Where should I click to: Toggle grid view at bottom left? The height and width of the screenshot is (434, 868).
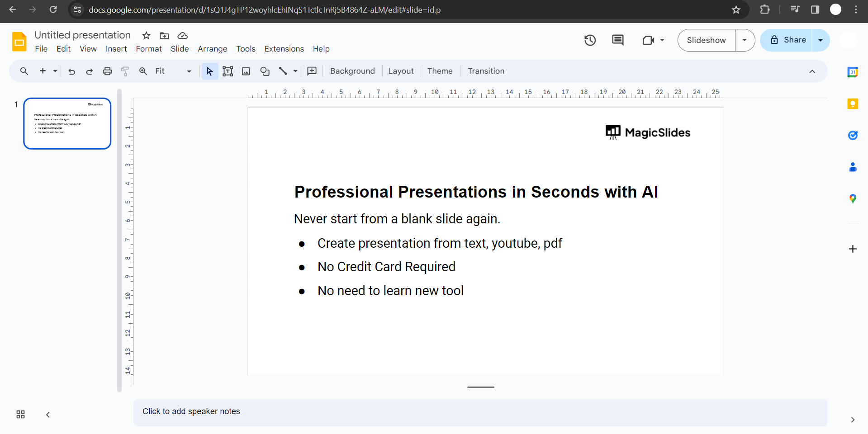click(x=20, y=415)
